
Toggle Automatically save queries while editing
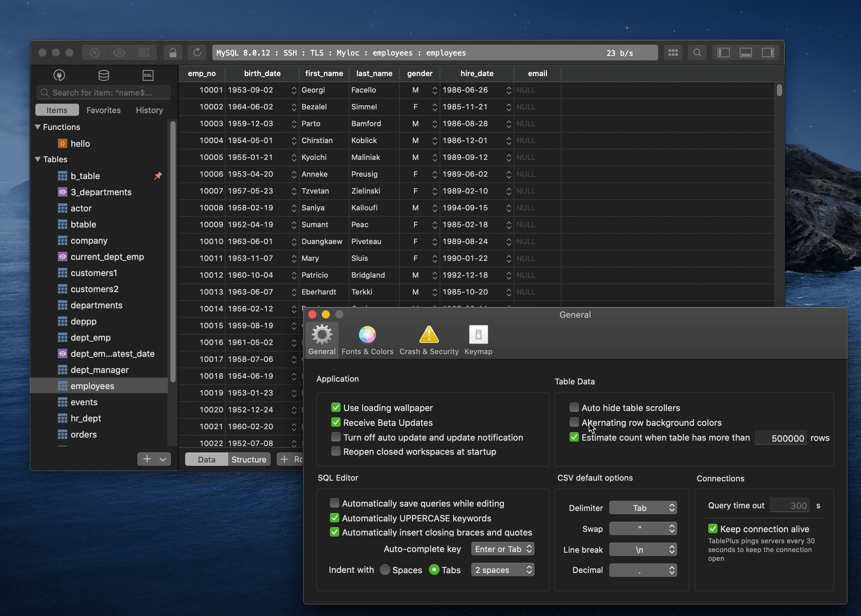pos(335,503)
